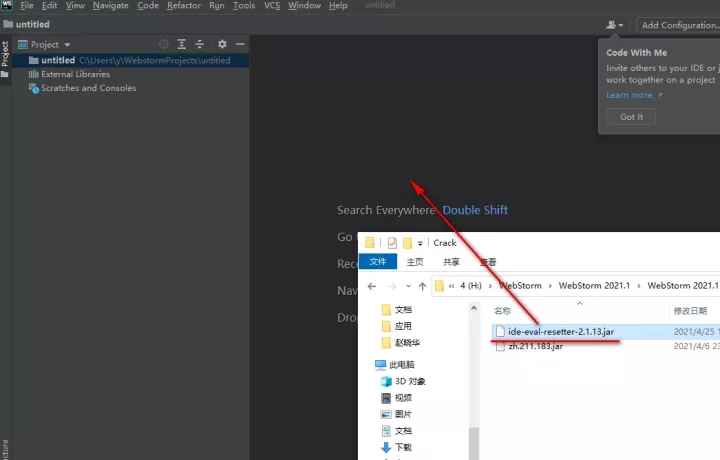Open the Refactor menu

(x=184, y=6)
